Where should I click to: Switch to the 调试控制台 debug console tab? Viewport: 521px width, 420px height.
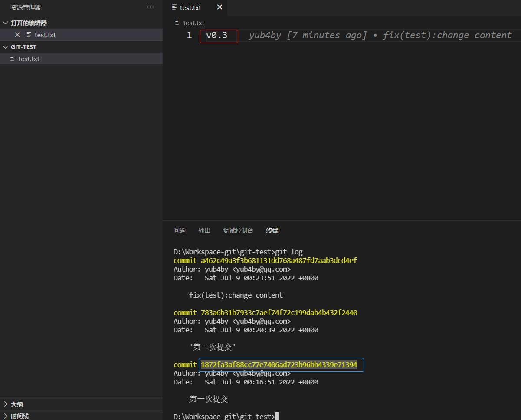tap(238, 230)
